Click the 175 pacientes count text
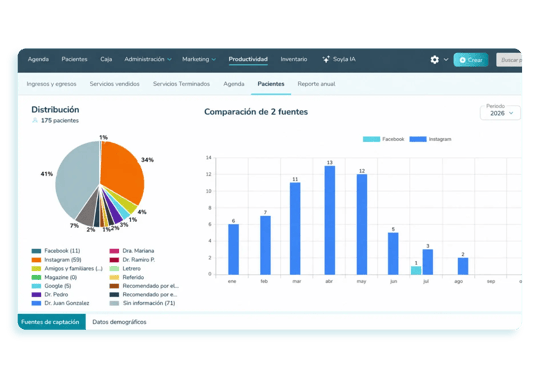Image resolution: width=542 pixels, height=383 pixels. tap(60, 120)
